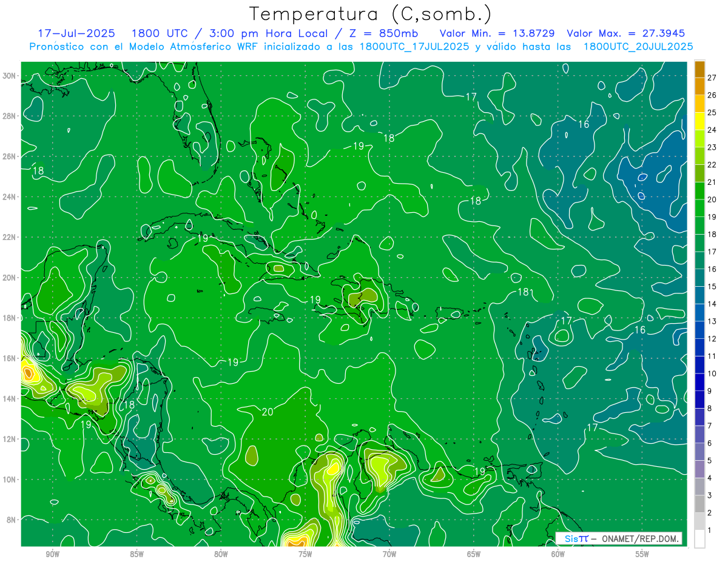Click the 8N latitude axis label
728x562 pixels.
pos(12,520)
